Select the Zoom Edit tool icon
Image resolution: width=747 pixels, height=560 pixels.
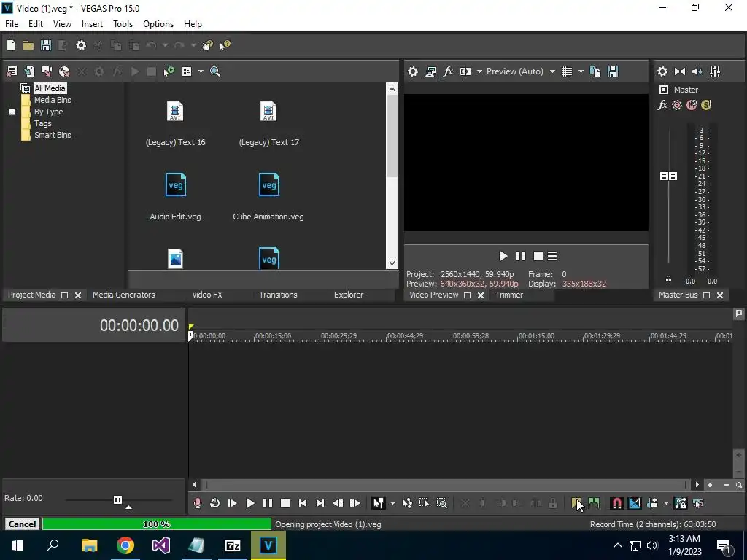pyautogui.click(x=441, y=503)
